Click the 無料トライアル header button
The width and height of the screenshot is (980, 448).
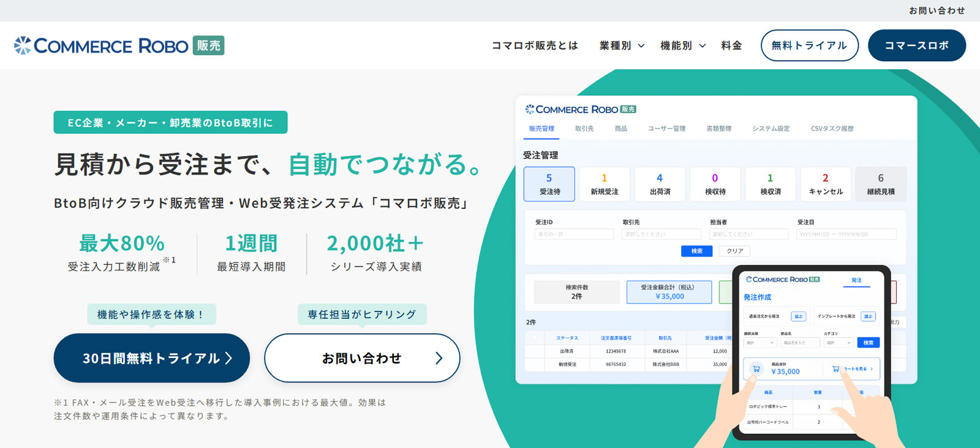coord(809,45)
